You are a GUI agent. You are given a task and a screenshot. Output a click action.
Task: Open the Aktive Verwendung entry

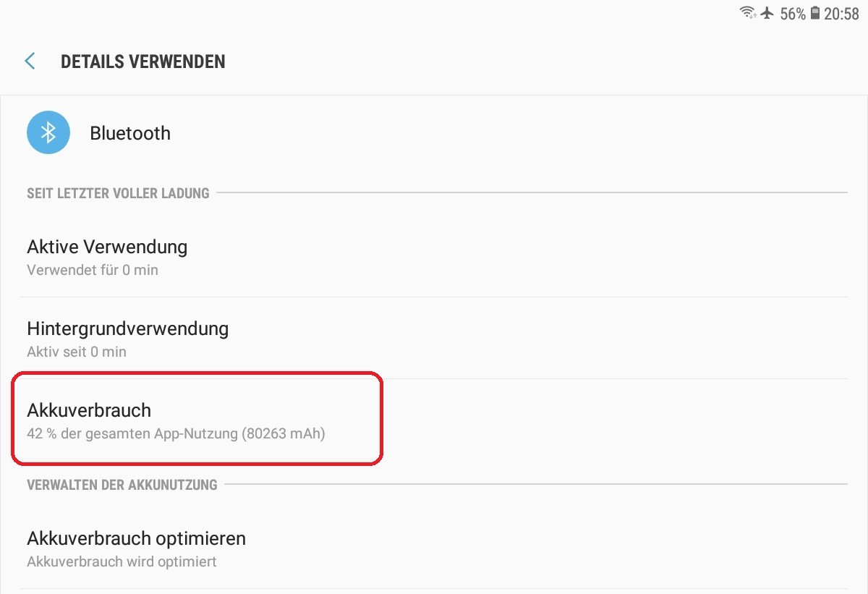coord(434,257)
